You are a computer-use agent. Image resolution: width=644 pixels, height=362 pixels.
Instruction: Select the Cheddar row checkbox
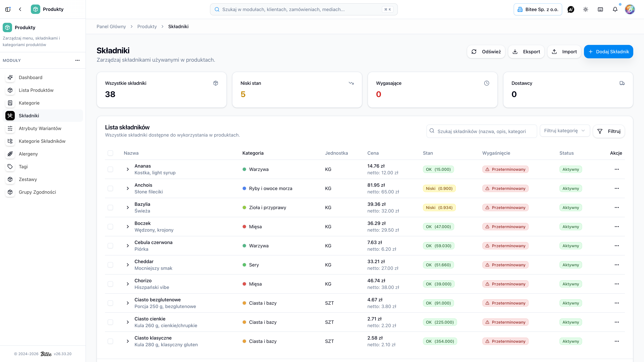[x=110, y=265]
